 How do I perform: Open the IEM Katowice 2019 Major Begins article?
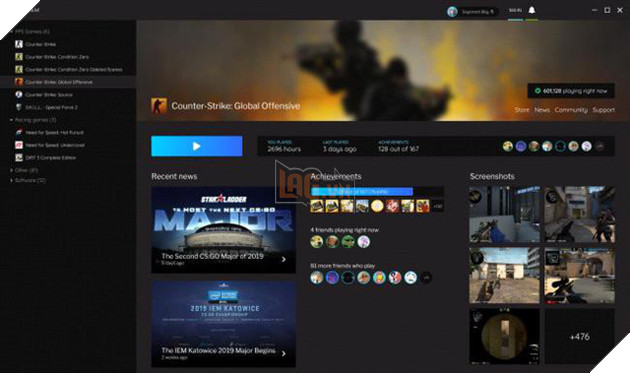(x=223, y=324)
